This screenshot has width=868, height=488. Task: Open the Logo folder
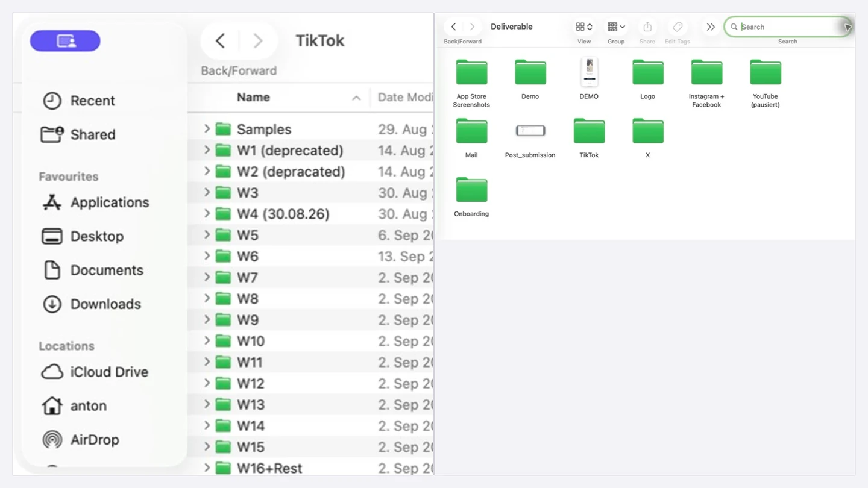(x=648, y=79)
